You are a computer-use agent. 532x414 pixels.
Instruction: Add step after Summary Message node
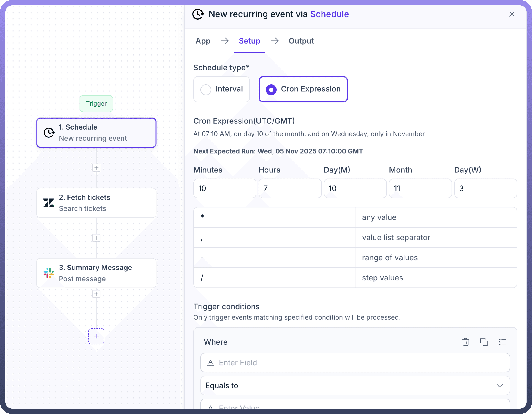(96, 294)
